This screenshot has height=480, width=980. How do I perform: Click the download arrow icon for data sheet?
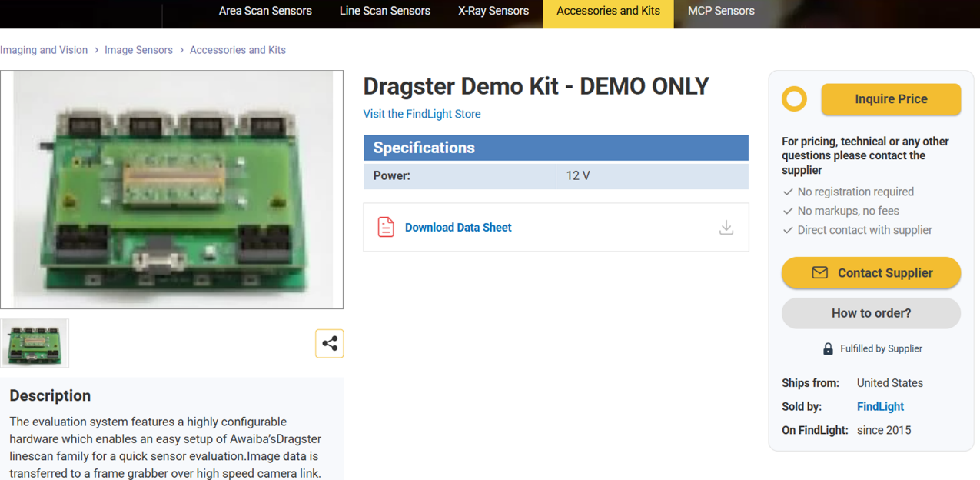(726, 228)
